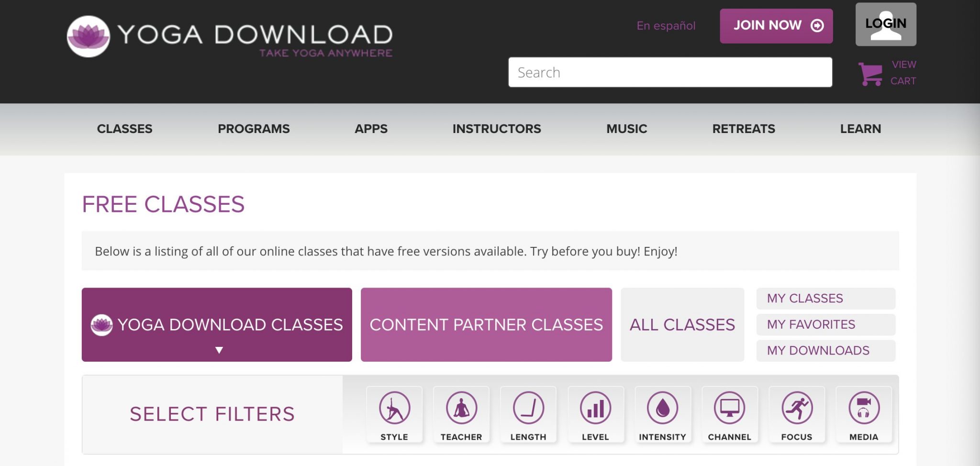Open the Apps menu
980x466 pixels.
[x=371, y=129]
